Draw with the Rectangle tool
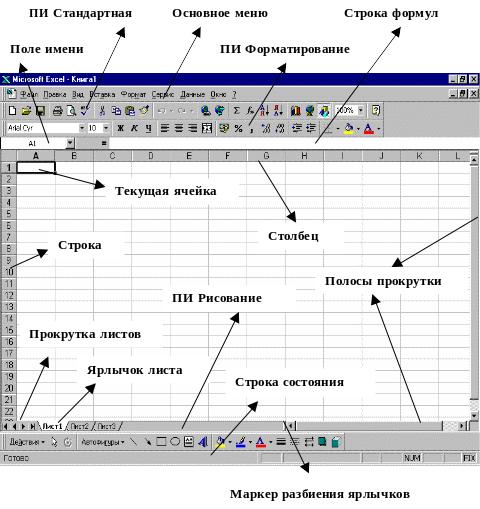This screenshot has height=509, width=480. coord(161,442)
